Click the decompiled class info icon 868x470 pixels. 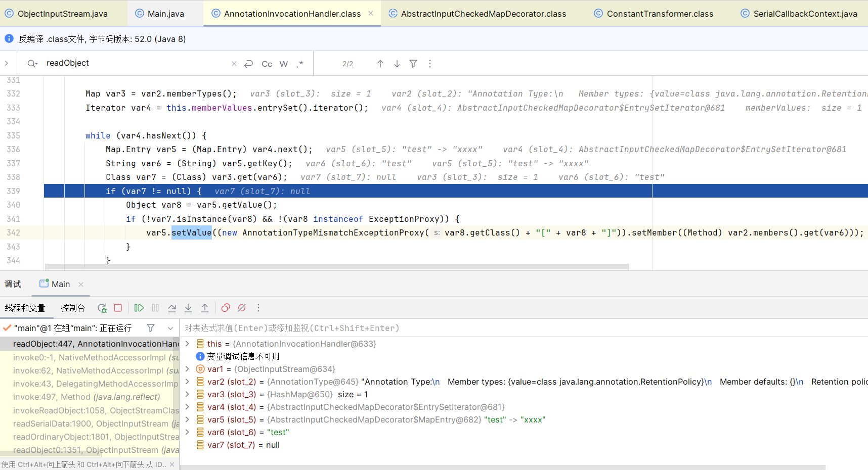coord(9,38)
